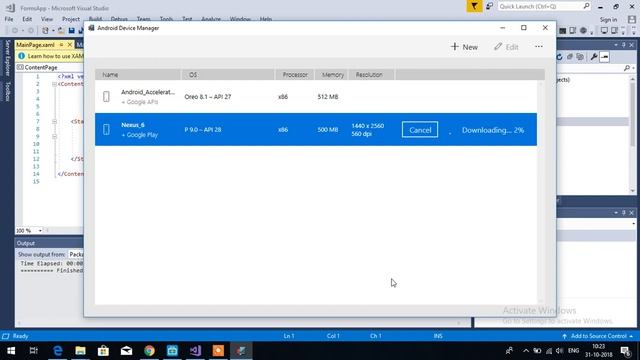
Task: Click the Navigate Backward toolbar icon
Action: (15, 31)
